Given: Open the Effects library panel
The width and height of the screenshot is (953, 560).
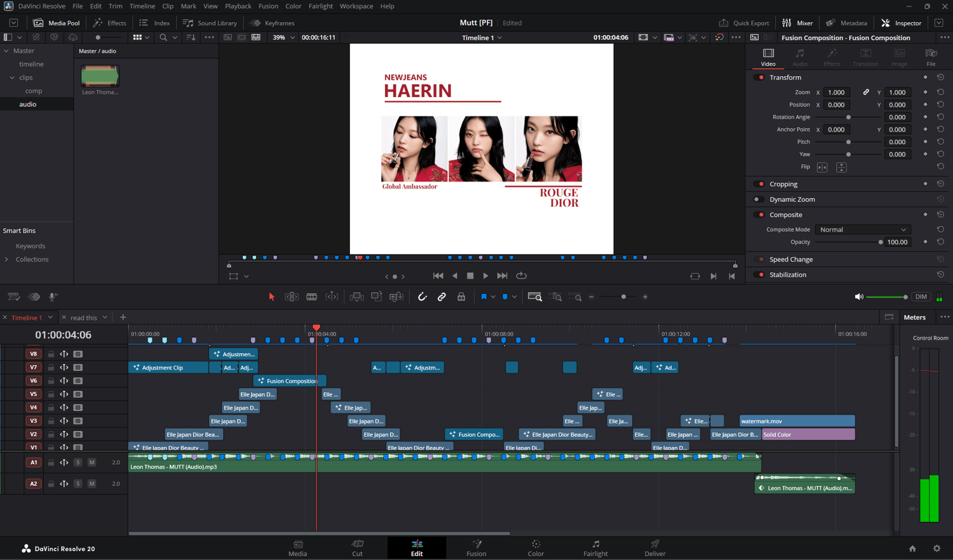Looking at the screenshot, I should pyautogui.click(x=109, y=23).
